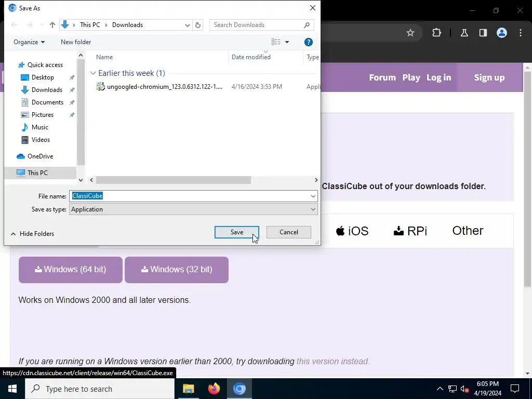Go up one folder level arrow
This screenshot has height=399, width=532.
(52, 25)
